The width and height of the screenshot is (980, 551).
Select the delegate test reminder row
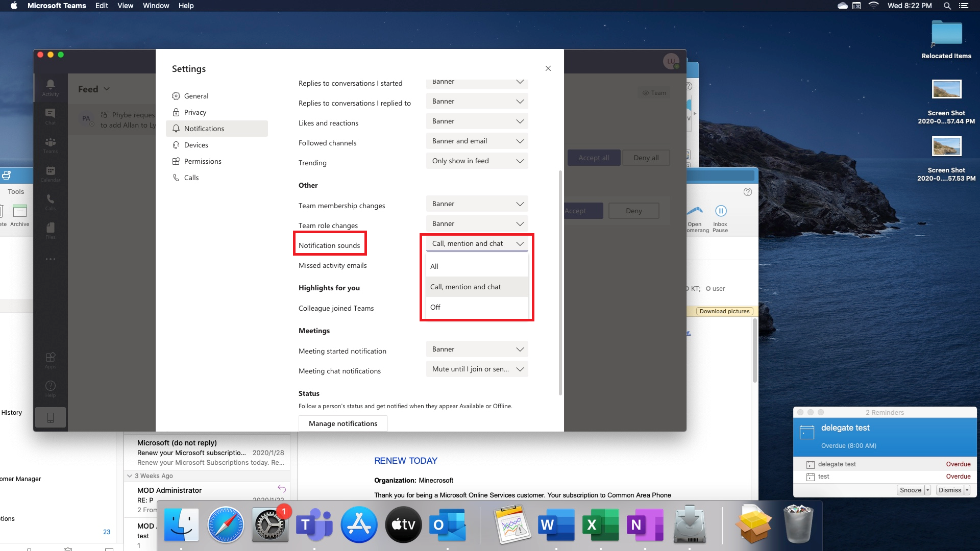pos(885,464)
